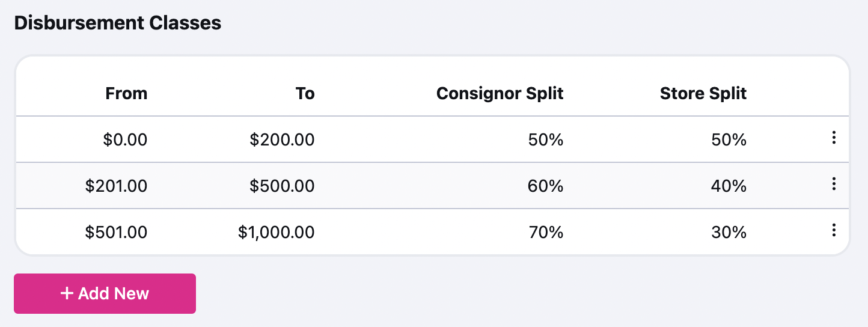The height and width of the screenshot is (327, 868).
Task: Click the 40% store split value
Action: tap(729, 186)
